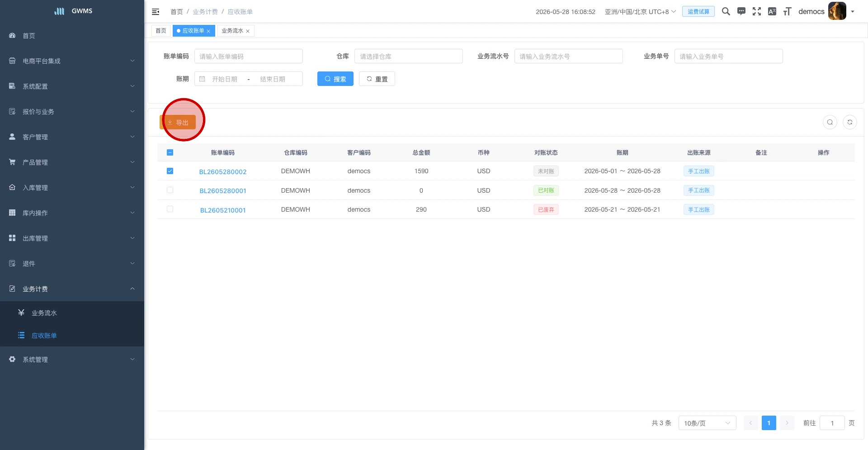Expand the 客户管理 menu chevron
868x450 pixels.
point(132,137)
